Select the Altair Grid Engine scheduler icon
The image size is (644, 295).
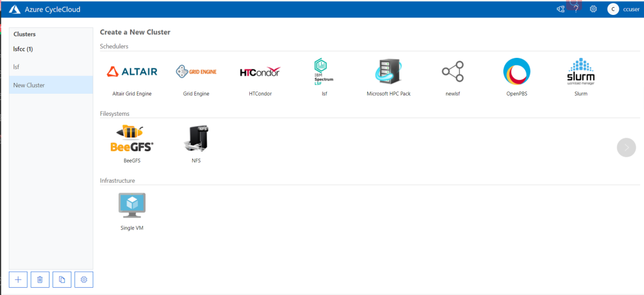coord(132,72)
